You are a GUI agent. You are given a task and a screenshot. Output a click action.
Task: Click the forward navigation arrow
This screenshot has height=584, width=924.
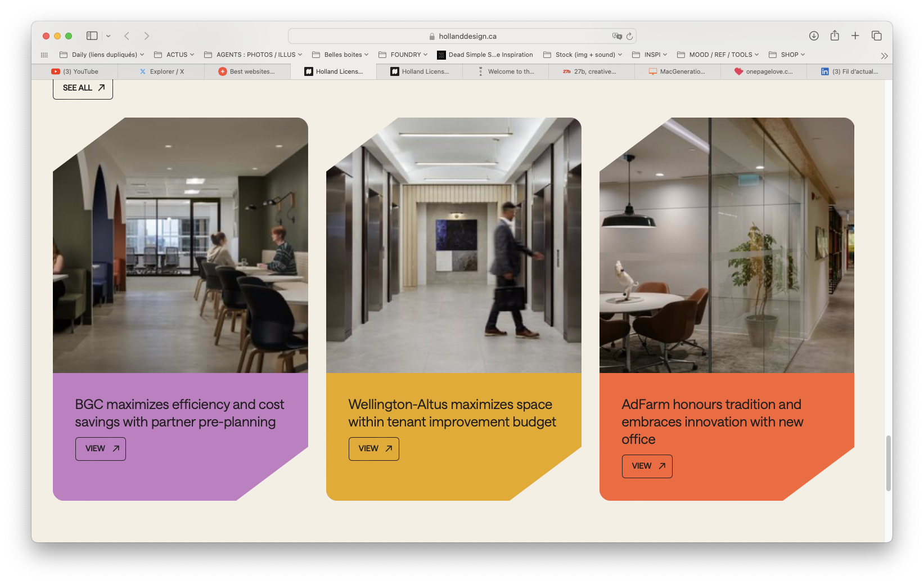pyautogui.click(x=146, y=36)
